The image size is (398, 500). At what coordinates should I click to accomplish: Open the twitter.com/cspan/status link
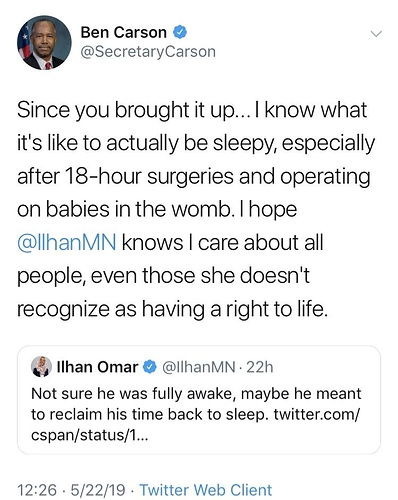196,425
